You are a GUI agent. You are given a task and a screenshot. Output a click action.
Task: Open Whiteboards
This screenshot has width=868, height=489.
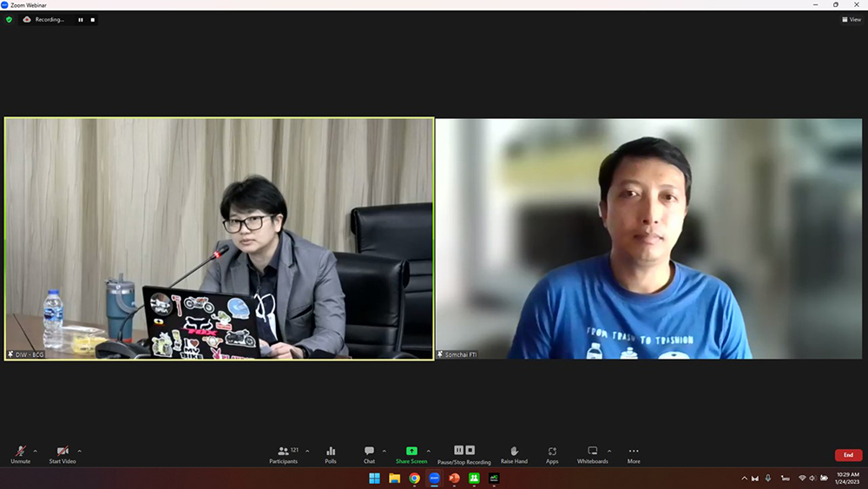click(x=592, y=454)
